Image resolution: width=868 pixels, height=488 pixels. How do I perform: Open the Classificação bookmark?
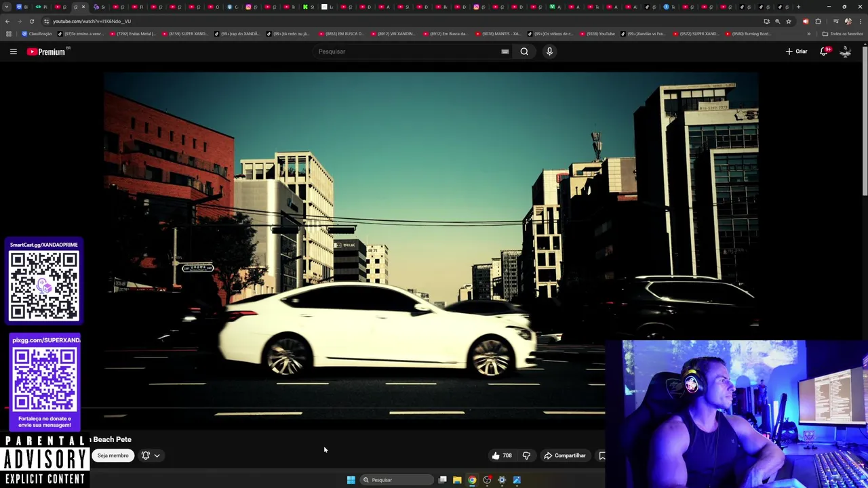pyautogui.click(x=37, y=34)
